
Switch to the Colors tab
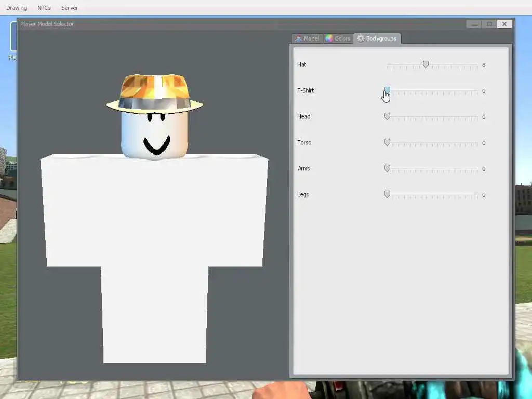tap(338, 38)
